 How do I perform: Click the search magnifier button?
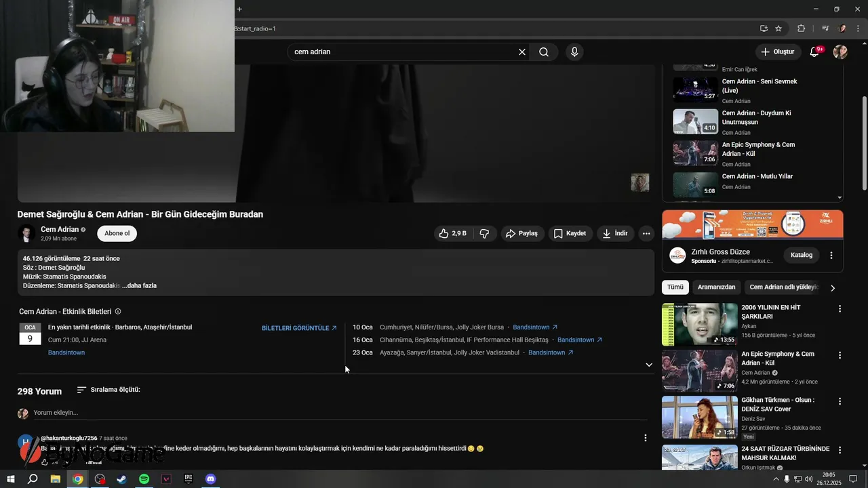pos(544,52)
